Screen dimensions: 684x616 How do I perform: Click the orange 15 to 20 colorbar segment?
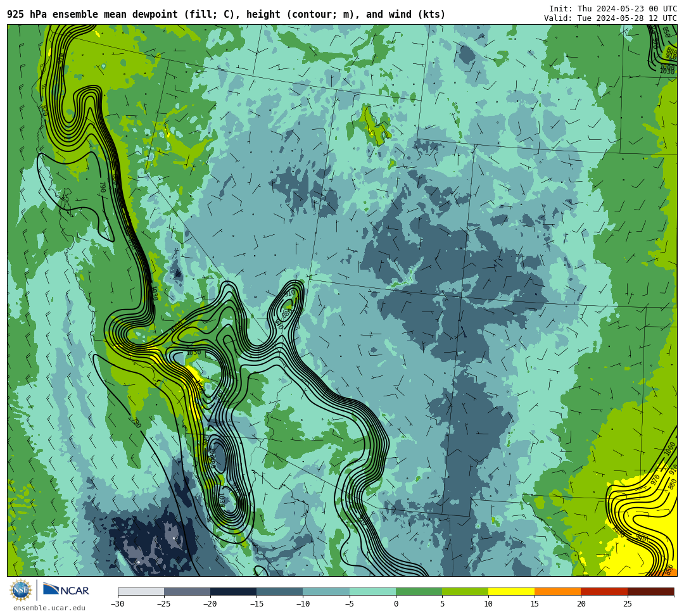tap(558, 591)
